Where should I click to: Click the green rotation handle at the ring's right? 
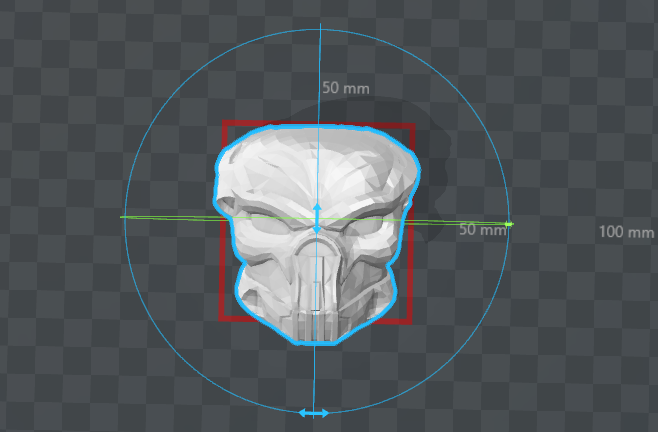point(509,225)
